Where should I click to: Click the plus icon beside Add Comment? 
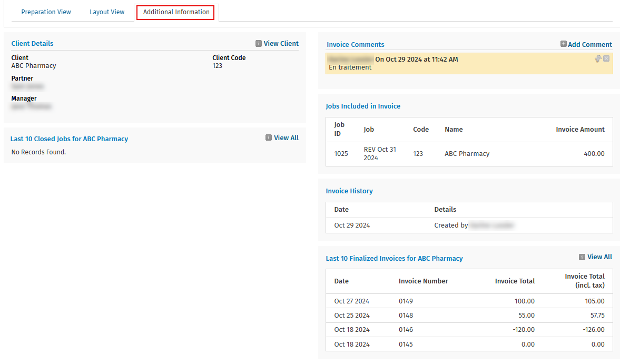(x=564, y=44)
